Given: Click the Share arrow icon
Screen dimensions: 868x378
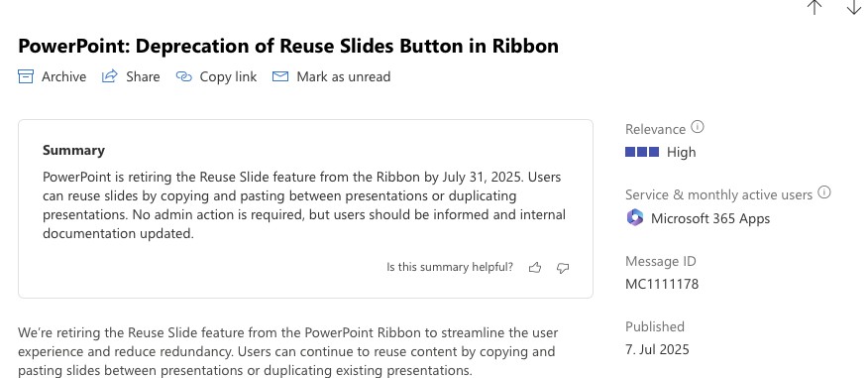Looking at the screenshot, I should tap(110, 76).
